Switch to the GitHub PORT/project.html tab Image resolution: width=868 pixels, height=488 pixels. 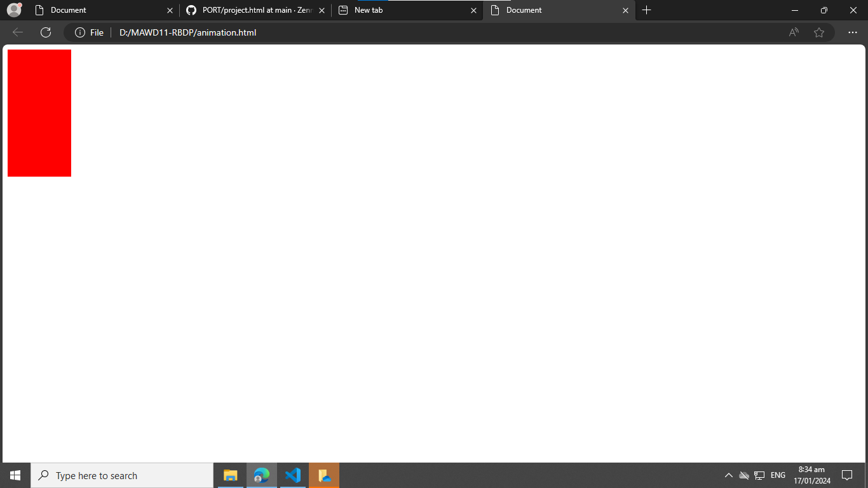(x=254, y=10)
